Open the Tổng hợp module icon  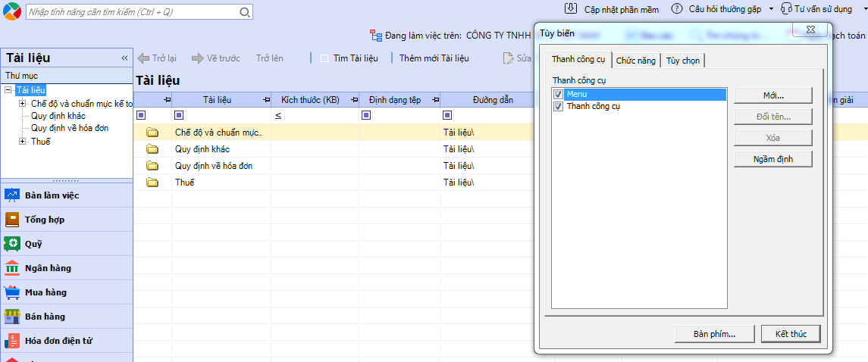(x=11, y=220)
